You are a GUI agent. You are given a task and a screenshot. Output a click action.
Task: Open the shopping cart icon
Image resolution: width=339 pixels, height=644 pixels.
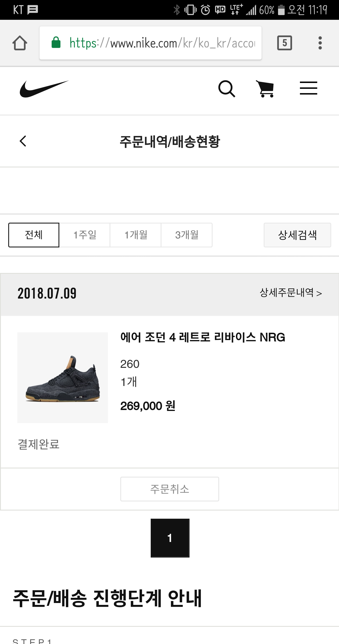(x=265, y=89)
